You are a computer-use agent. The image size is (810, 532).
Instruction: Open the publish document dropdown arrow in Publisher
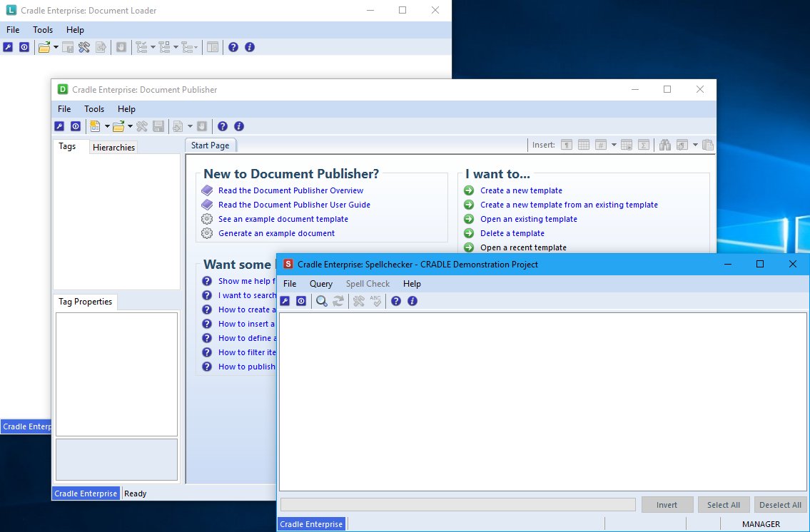click(190, 126)
